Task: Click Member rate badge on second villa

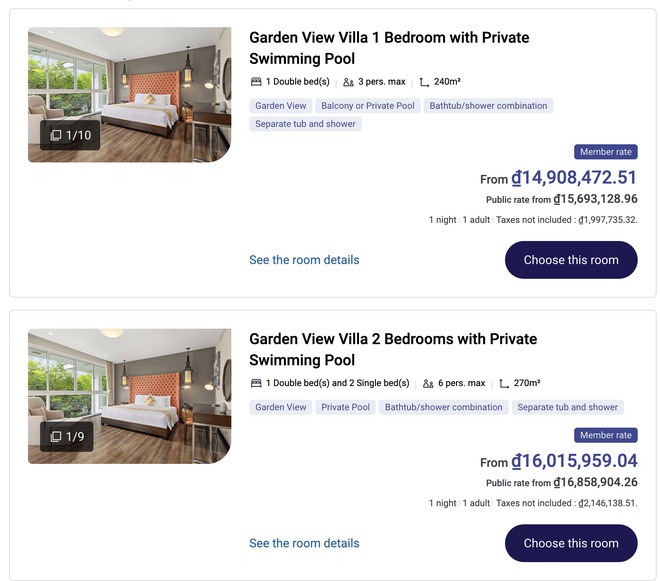Action: click(605, 435)
